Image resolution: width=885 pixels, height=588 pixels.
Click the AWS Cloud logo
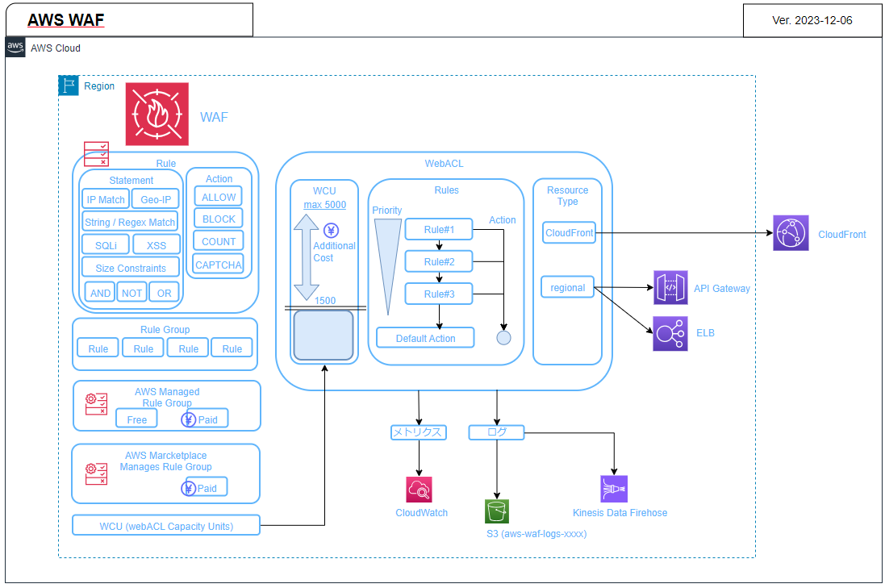pyautogui.click(x=15, y=48)
